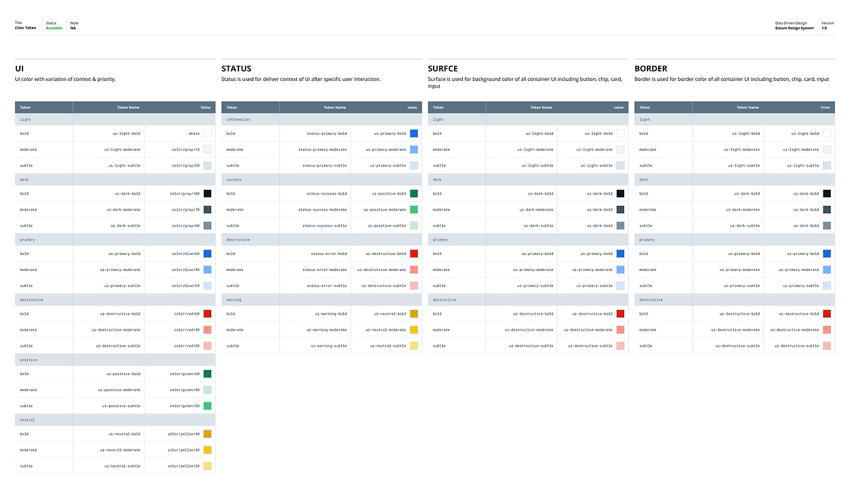Click the BORDER table's primary moderate swatch
Viewport: 850px width, 504px height.
pos(827,270)
